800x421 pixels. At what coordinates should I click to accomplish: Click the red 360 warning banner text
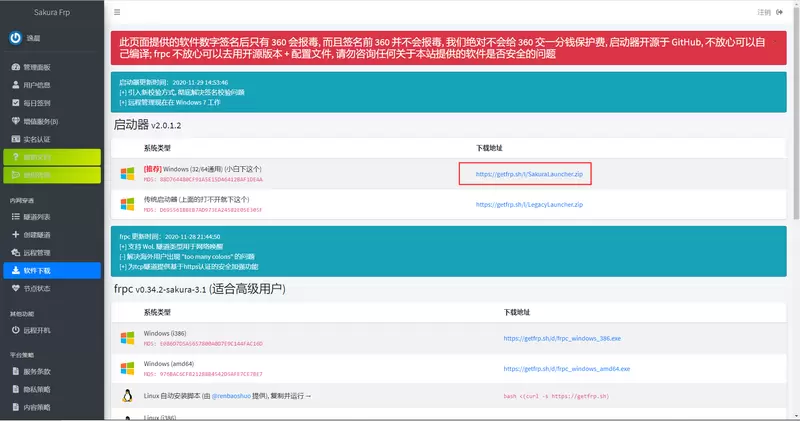click(x=442, y=48)
